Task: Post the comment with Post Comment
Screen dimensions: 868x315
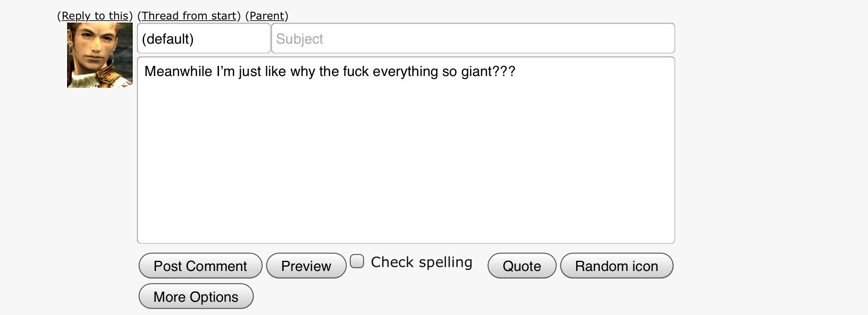Action: [x=200, y=265]
